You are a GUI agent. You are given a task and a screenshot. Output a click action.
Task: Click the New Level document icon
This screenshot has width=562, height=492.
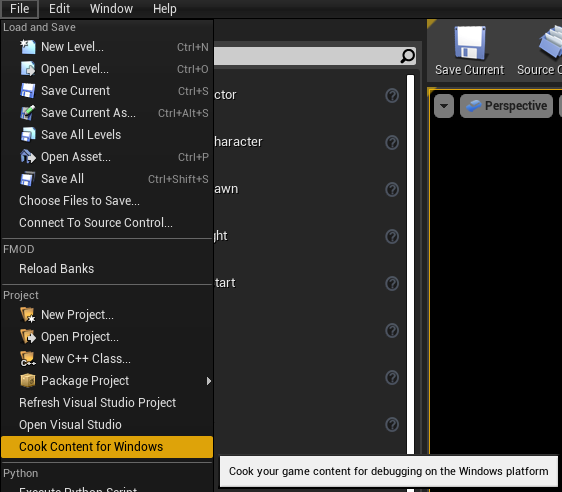[x=28, y=47]
